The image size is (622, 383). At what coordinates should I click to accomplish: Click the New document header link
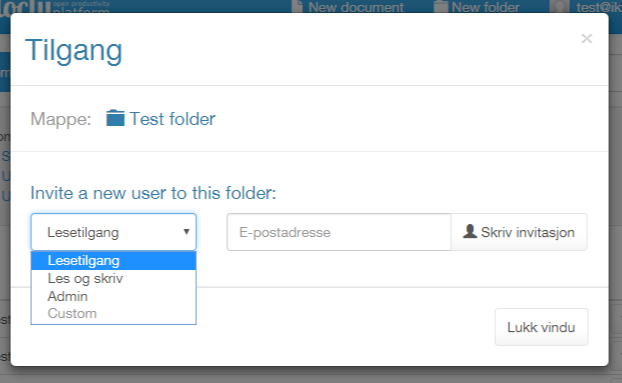coord(356,7)
